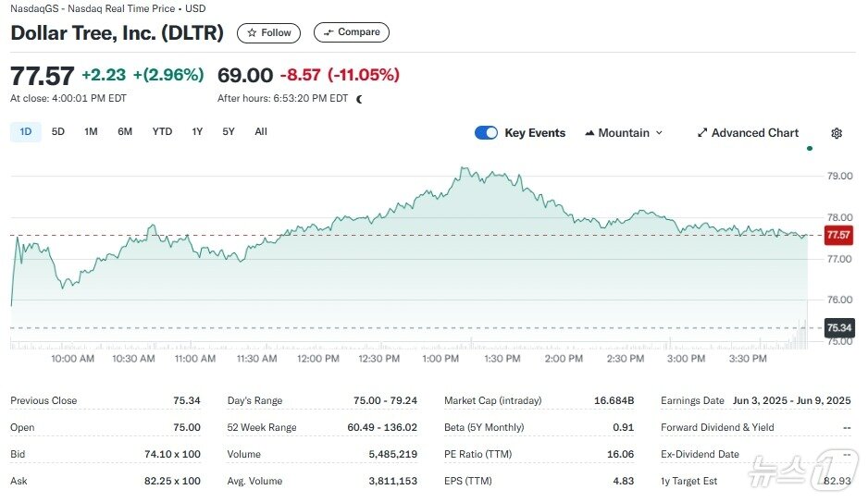Open chart settings gear icon

(837, 133)
